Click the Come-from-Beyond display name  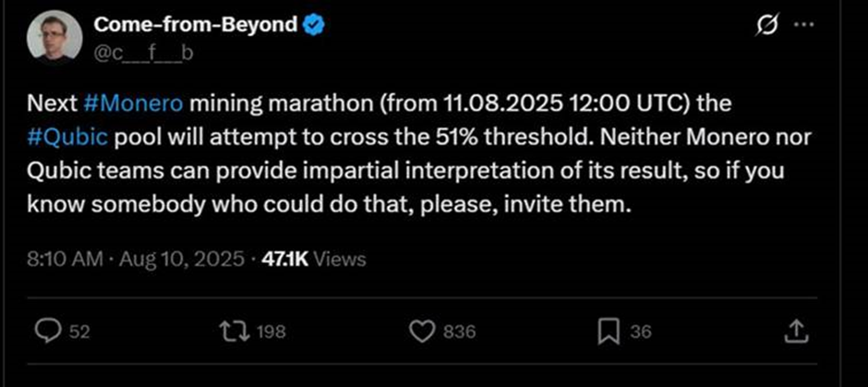click(x=196, y=26)
